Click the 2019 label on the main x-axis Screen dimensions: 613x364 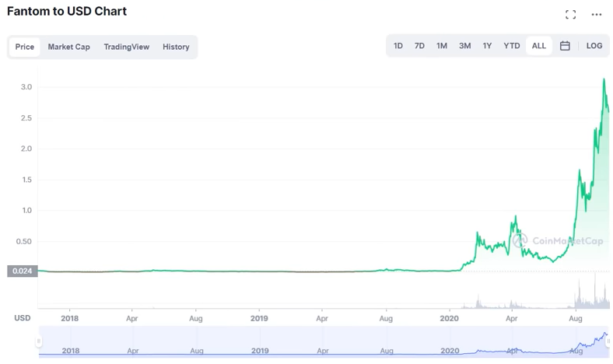coord(259,318)
